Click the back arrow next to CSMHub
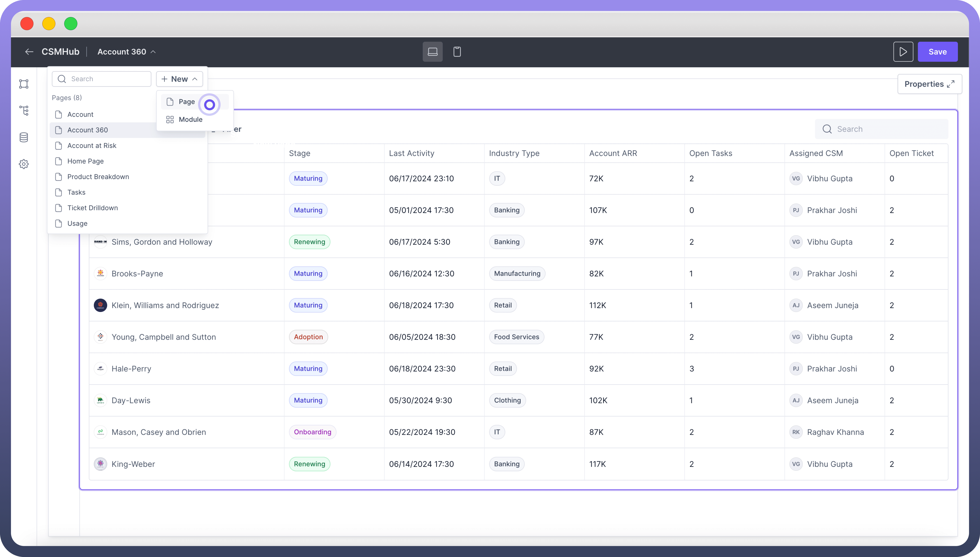This screenshot has height=557, width=980. coord(29,52)
